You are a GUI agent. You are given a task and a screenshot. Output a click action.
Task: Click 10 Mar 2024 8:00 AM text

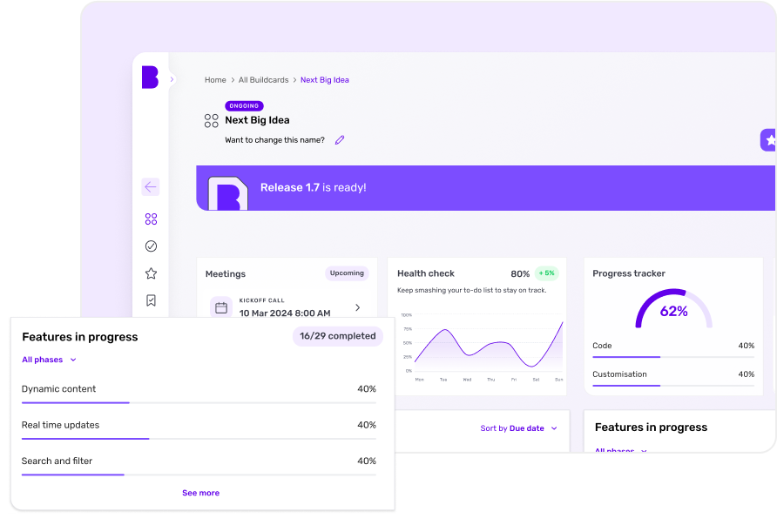click(x=285, y=313)
